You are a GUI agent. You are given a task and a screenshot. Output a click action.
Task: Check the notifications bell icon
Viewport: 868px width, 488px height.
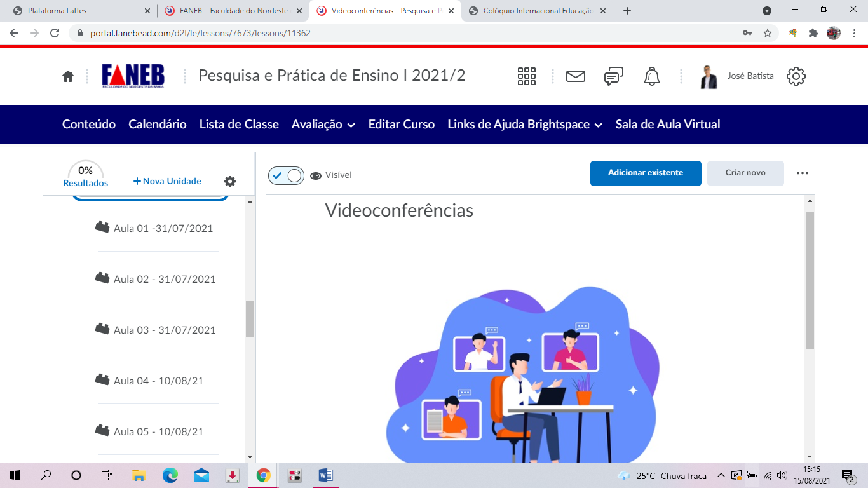pyautogui.click(x=651, y=76)
